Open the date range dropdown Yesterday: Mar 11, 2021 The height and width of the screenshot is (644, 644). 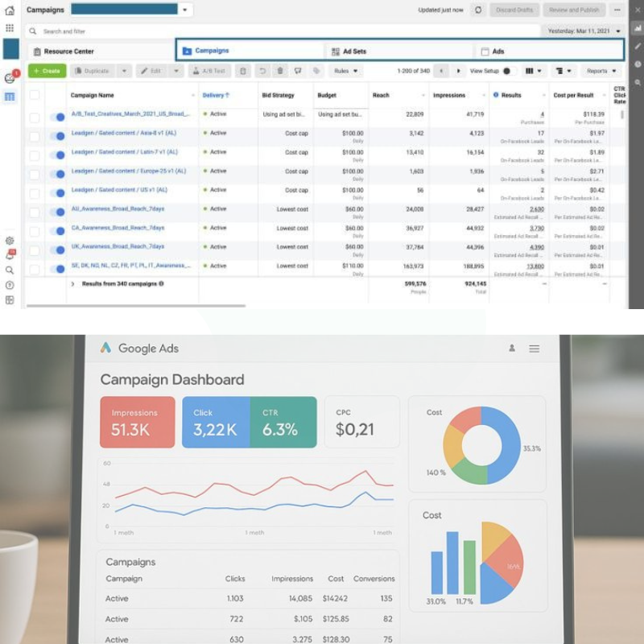pyautogui.click(x=584, y=31)
